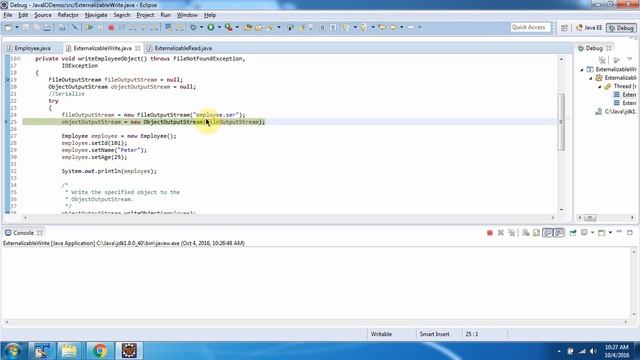This screenshot has width=640, height=360.
Task: Click the Open Perspective icon
Action: pos(564,28)
